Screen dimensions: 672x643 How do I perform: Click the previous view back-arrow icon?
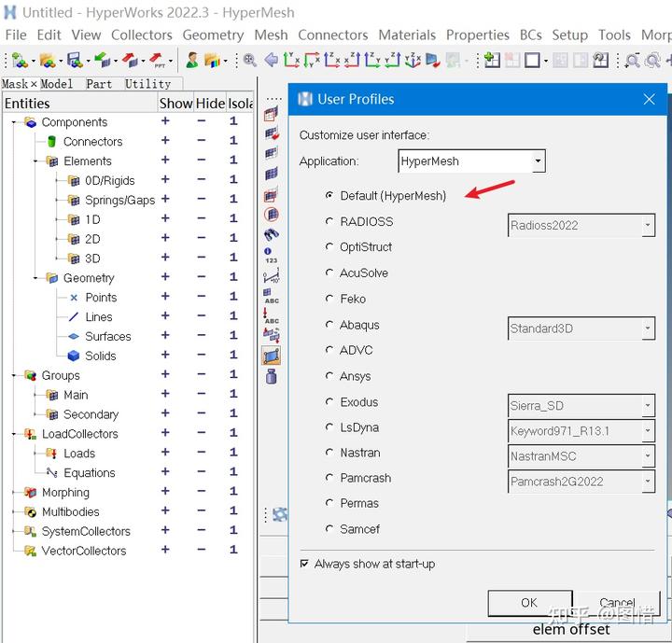click(271, 61)
